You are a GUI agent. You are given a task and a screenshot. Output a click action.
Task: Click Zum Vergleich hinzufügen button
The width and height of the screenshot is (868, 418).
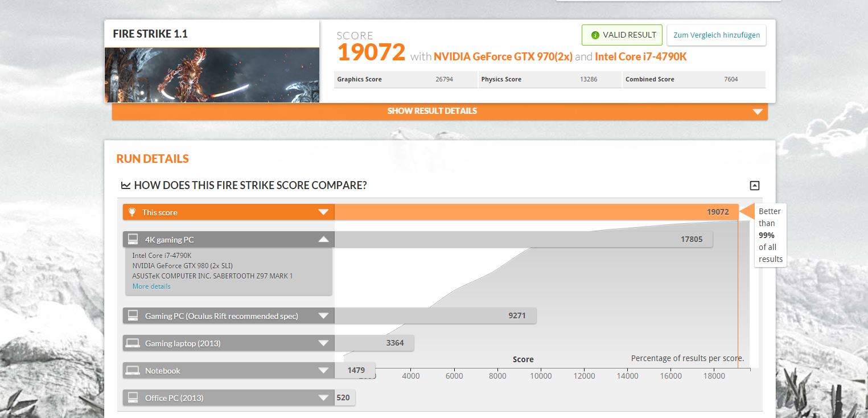click(717, 35)
